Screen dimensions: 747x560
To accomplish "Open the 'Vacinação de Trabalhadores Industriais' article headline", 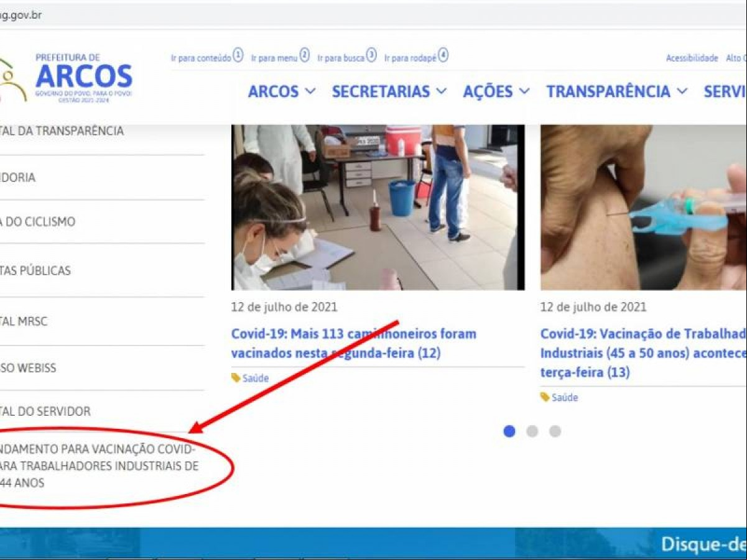I will coord(643,353).
